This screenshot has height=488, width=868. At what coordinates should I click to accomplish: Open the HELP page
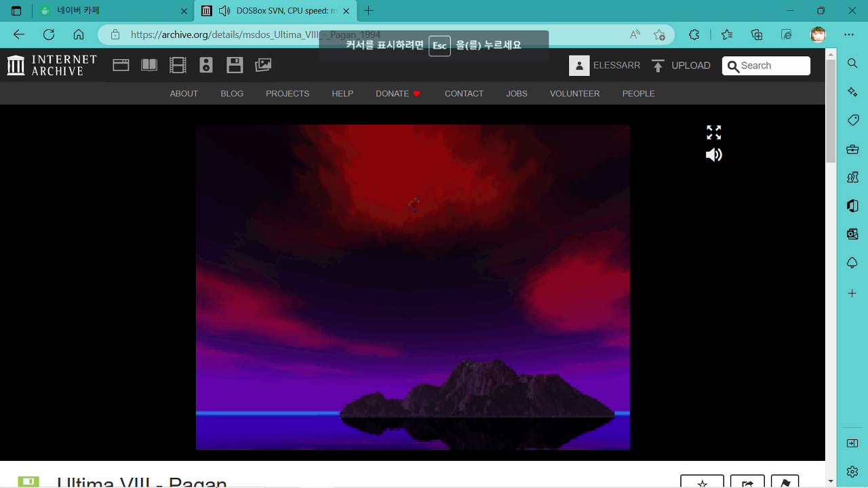pos(342,94)
